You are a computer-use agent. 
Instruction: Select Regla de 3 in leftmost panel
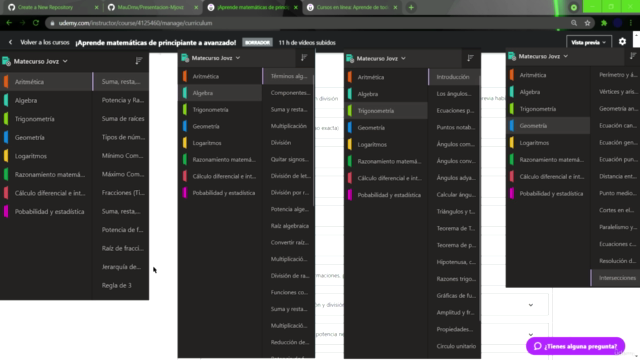[117, 285]
